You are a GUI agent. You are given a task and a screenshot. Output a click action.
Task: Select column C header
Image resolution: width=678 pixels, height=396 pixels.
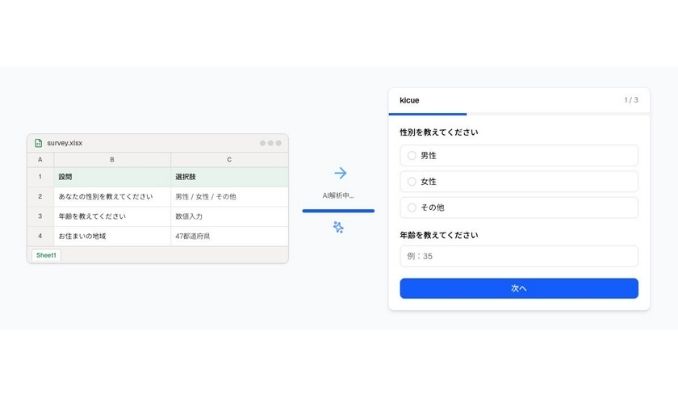tap(229, 160)
